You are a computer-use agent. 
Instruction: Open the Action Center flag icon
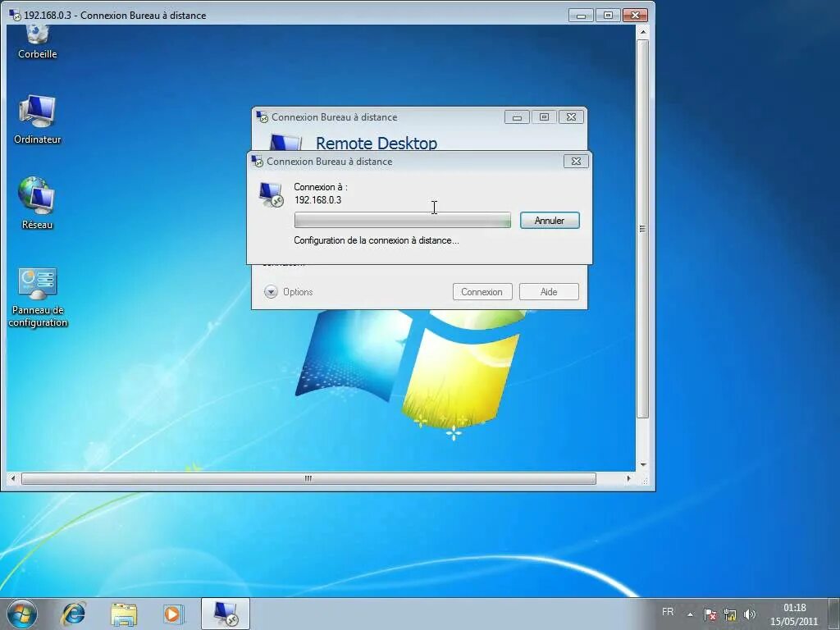[710, 614]
